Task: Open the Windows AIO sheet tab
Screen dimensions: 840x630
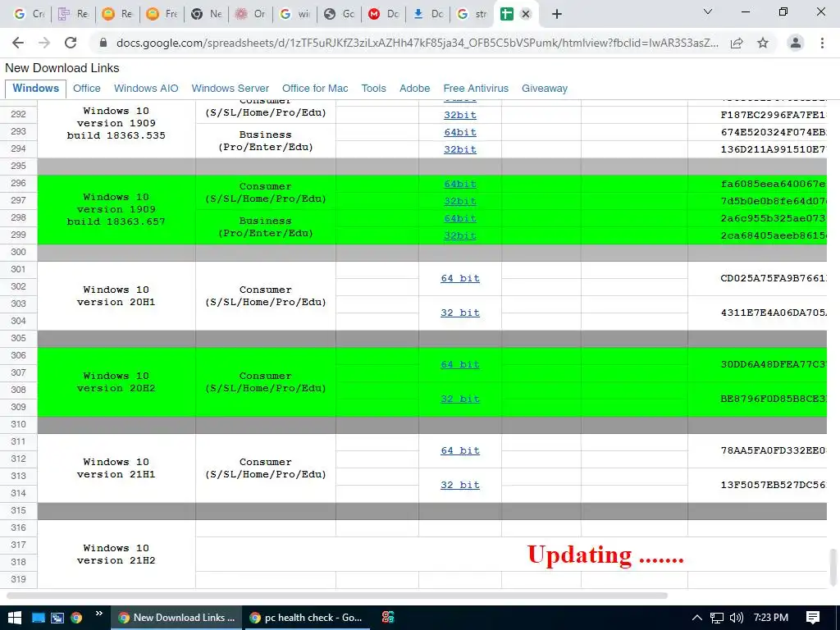Action: point(146,89)
